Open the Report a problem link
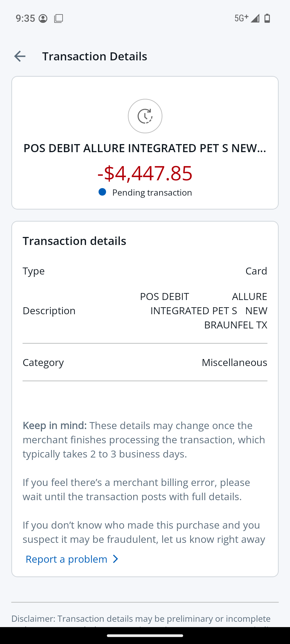Viewport: 290px width, 644px height. pos(67,559)
